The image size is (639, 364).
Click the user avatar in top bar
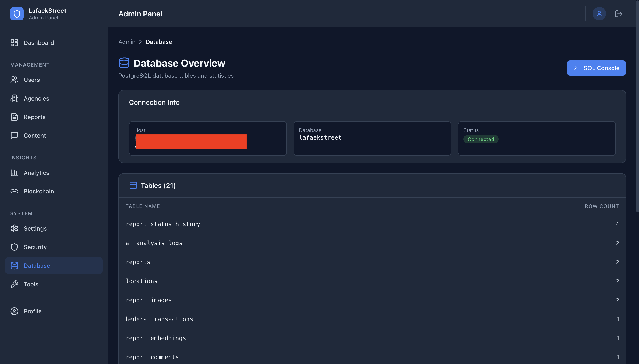pyautogui.click(x=599, y=14)
